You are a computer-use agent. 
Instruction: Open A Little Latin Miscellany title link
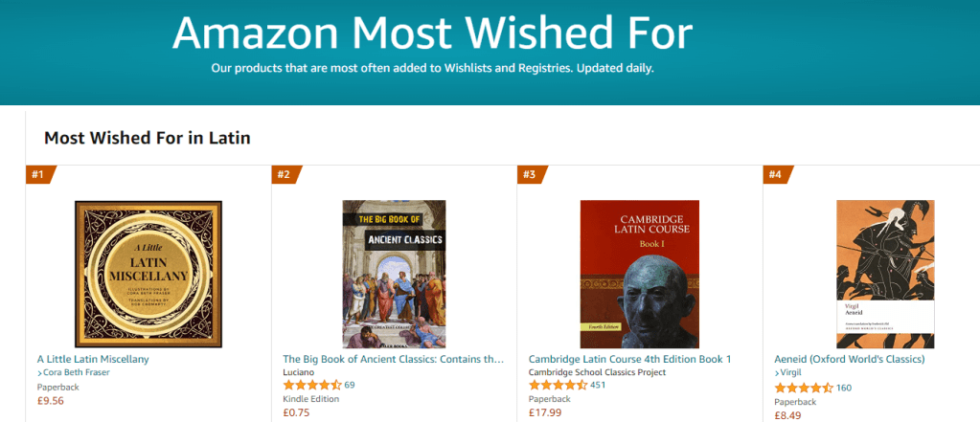pos(93,359)
